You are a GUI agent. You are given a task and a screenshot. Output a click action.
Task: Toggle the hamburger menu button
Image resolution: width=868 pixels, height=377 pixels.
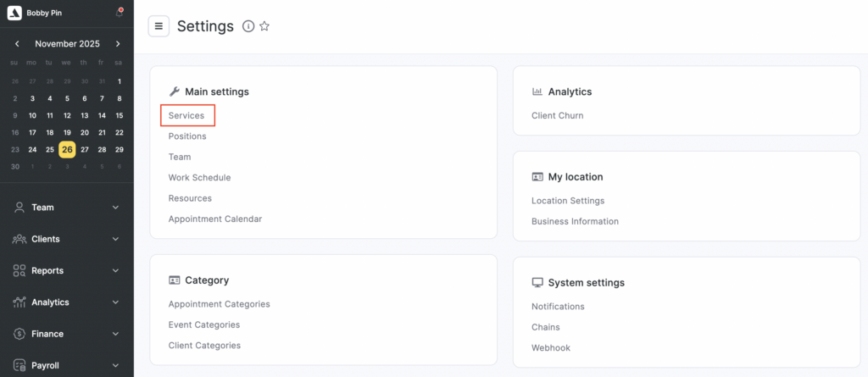[159, 26]
